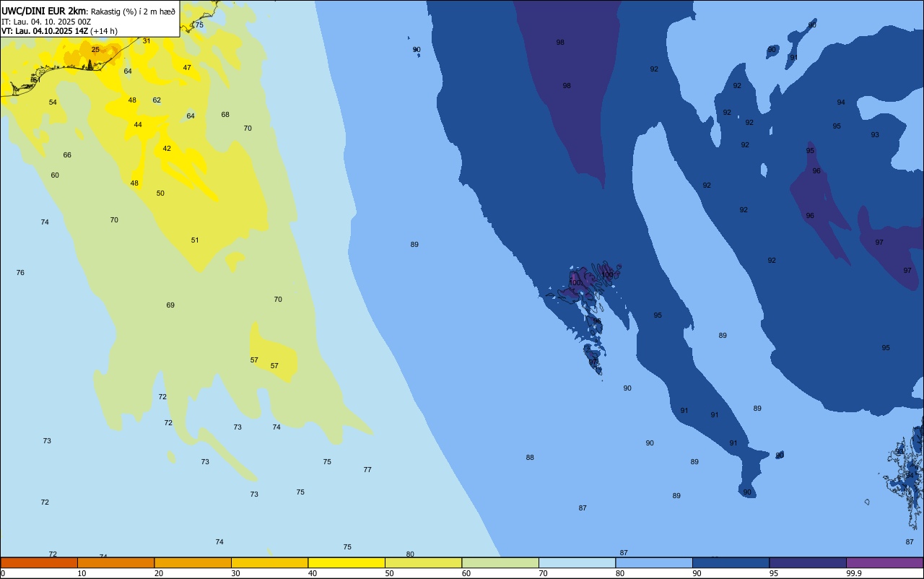The image size is (924, 579).
Task: Click the humidity value '42' on the map
Action: pos(167,149)
